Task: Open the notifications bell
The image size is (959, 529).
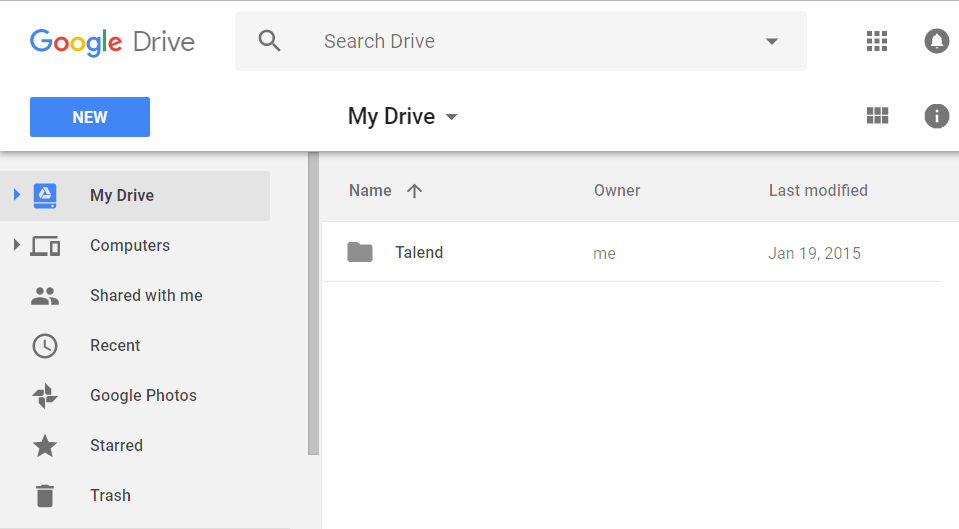Action: [x=936, y=41]
